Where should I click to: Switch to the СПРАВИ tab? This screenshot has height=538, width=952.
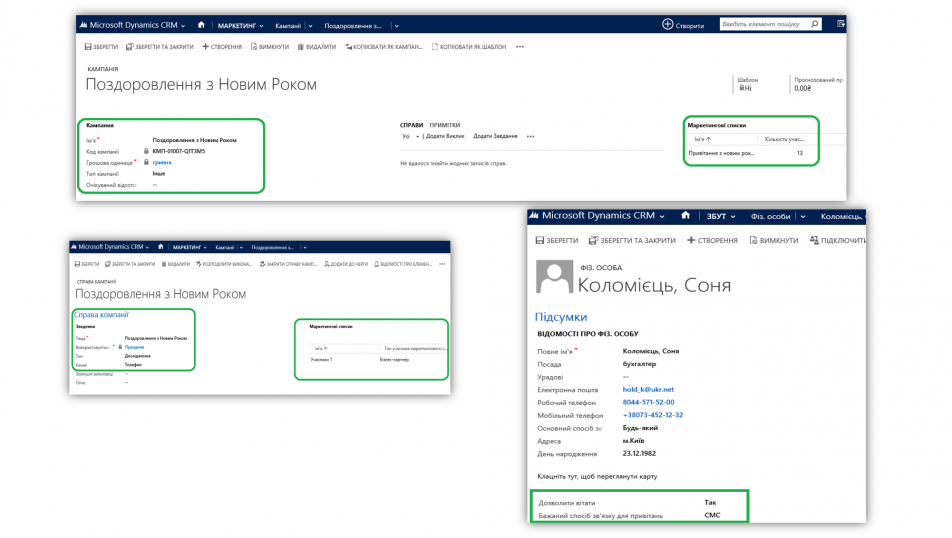coord(411,125)
